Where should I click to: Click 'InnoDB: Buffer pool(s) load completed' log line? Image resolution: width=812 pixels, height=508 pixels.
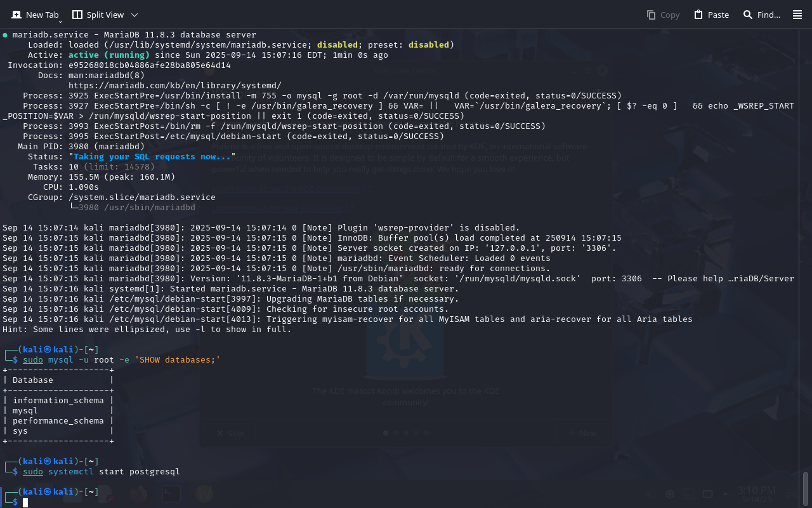(312, 237)
